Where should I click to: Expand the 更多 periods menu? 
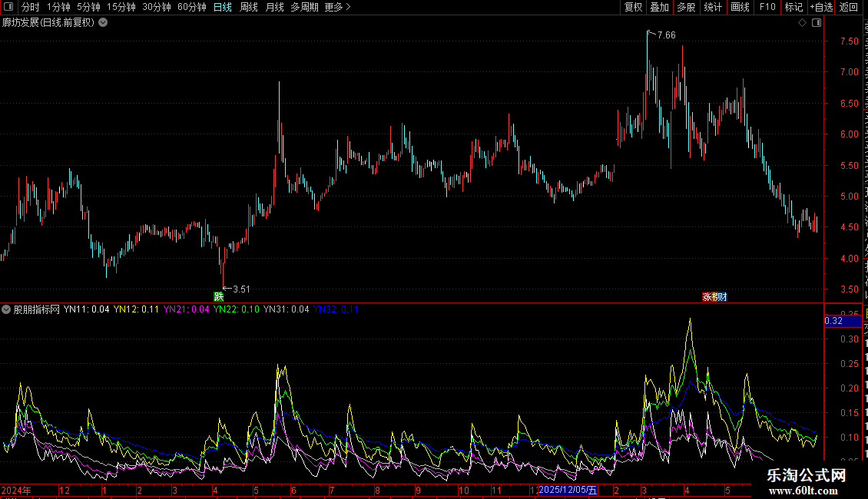point(337,7)
